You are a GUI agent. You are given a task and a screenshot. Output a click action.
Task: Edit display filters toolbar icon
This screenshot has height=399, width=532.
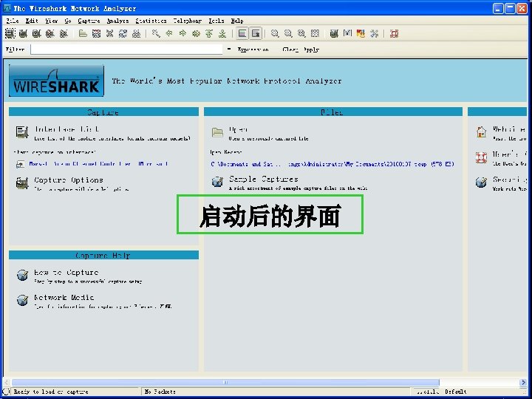[347, 33]
